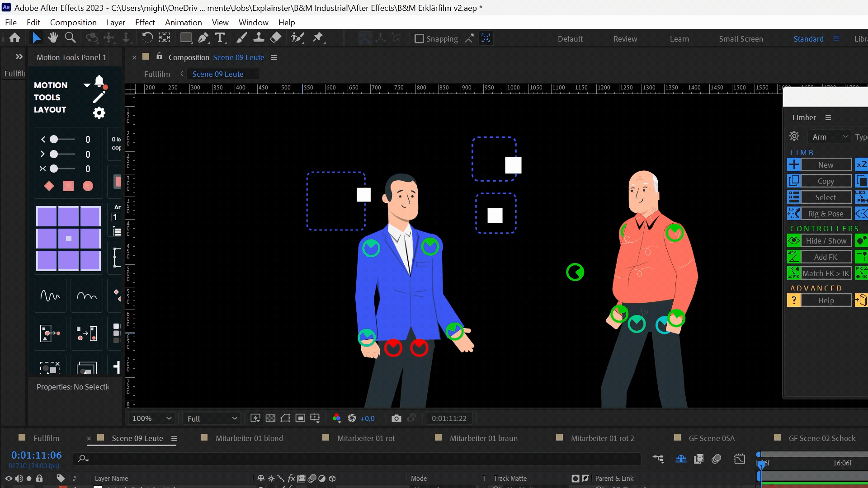Open Motion Tools settings gear
Image resolution: width=868 pixels, height=488 pixels.
point(99,113)
